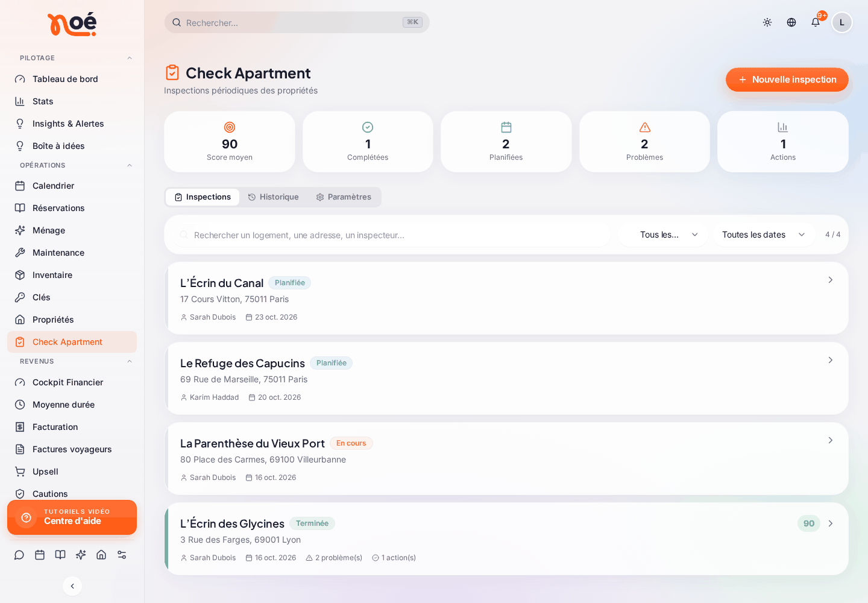
Task: Expand L'Écrin du Canal inspection chevron
Action: point(831,280)
